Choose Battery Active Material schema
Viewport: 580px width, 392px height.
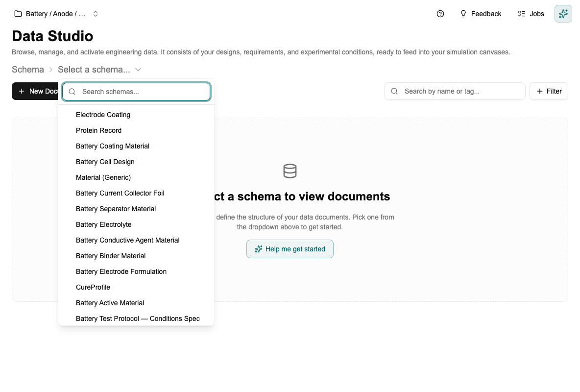[x=136, y=303]
